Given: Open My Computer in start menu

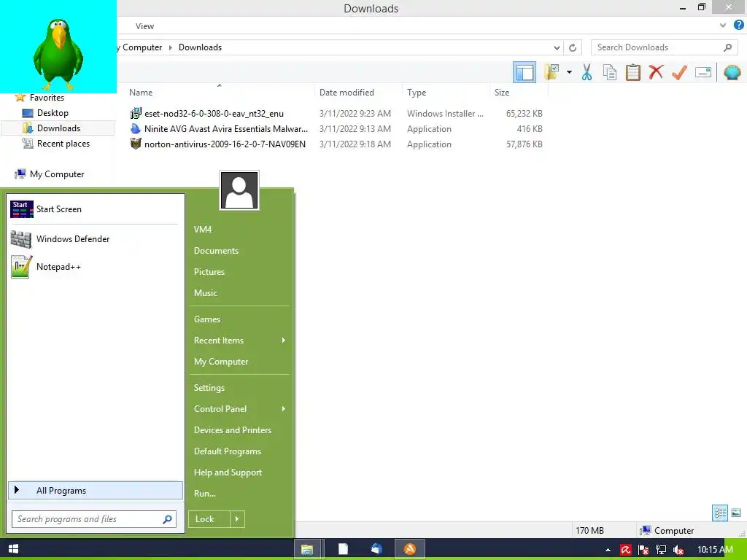Looking at the screenshot, I should [221, 362].
